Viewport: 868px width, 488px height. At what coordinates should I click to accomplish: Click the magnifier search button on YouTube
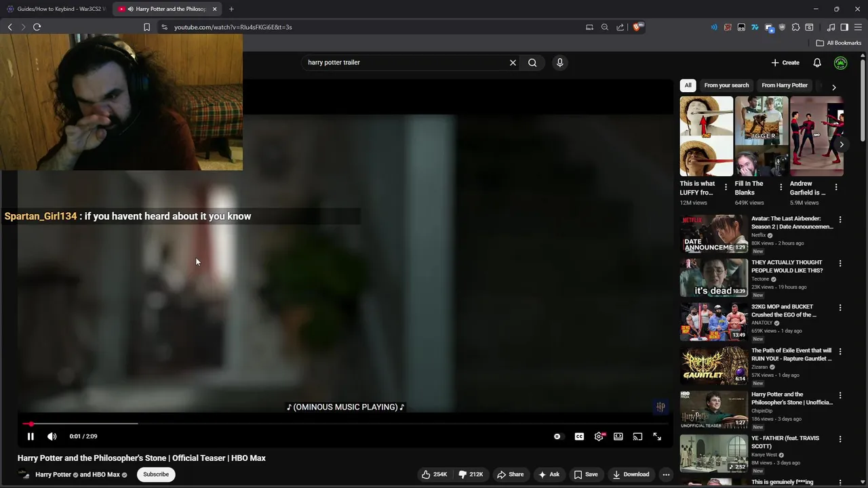coord(532,62)
